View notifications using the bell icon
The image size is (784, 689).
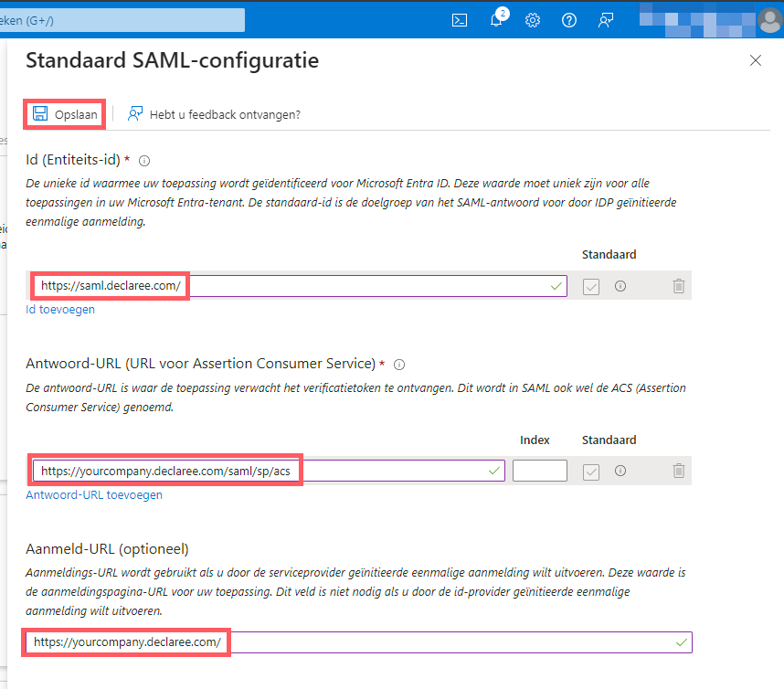coord(496,19)
